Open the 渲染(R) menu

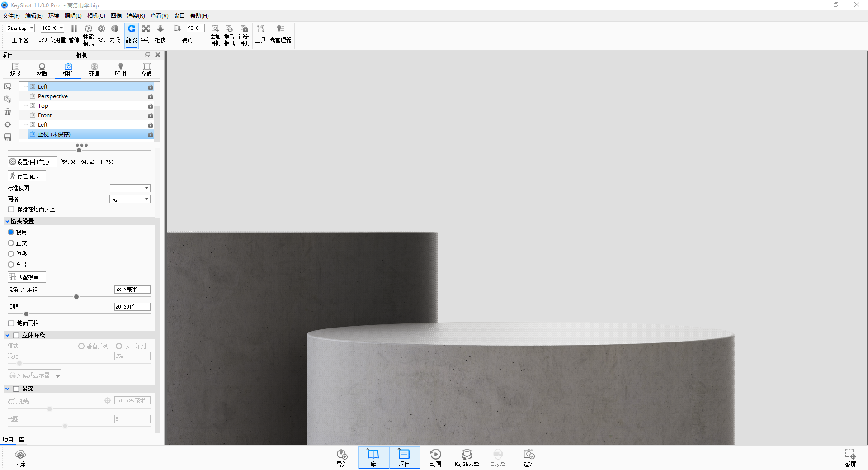point(136,15)
